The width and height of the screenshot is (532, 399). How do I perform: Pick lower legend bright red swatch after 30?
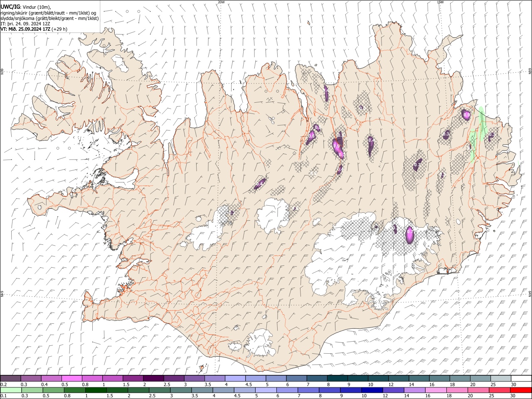521,390
